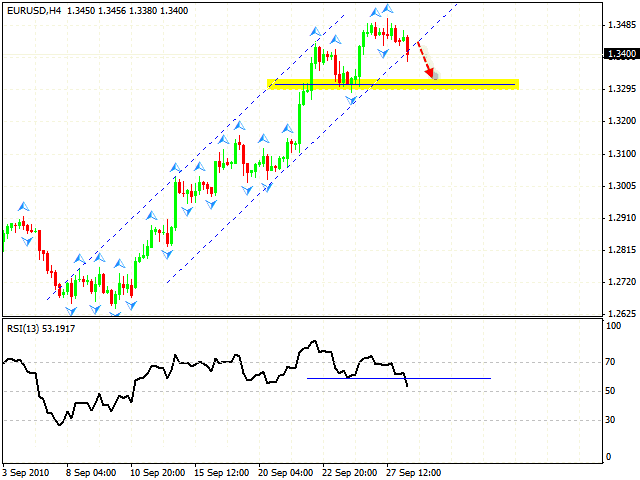Click the 1.2910 price axis label

pos(622,218)
